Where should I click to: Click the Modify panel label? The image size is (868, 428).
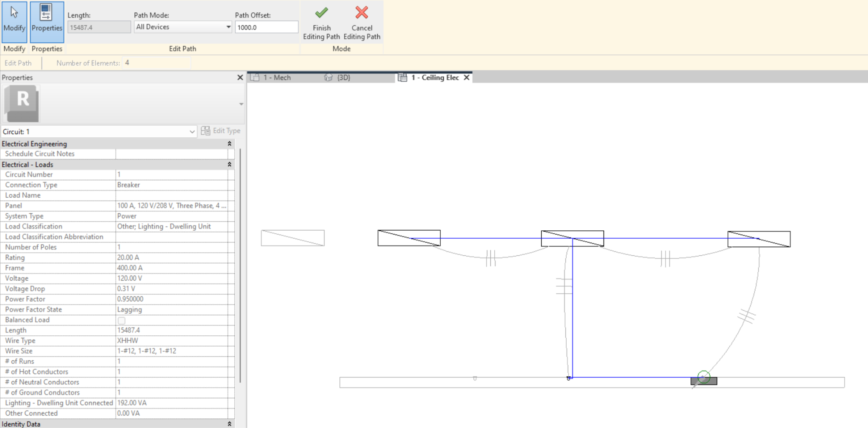pos(14,49)
